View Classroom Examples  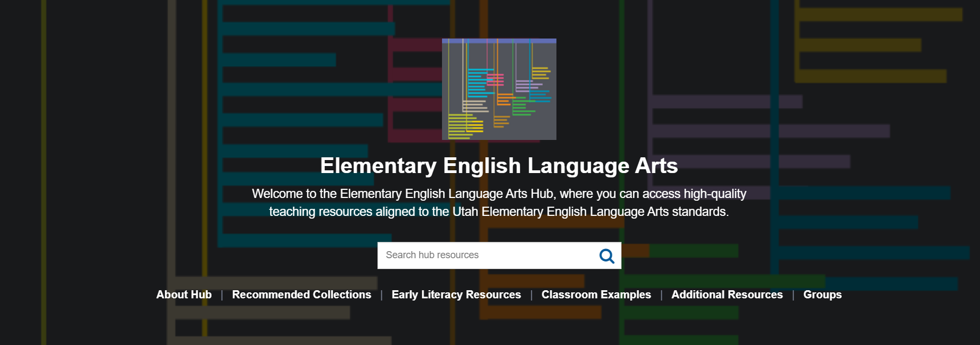point(596,295)
